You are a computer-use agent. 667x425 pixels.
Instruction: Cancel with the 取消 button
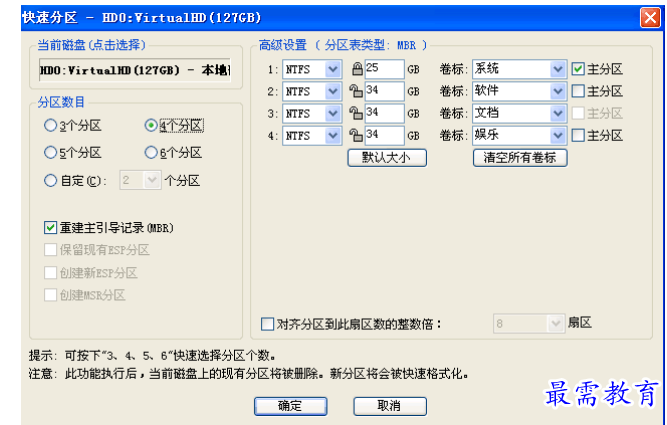(x=390, y=406)
